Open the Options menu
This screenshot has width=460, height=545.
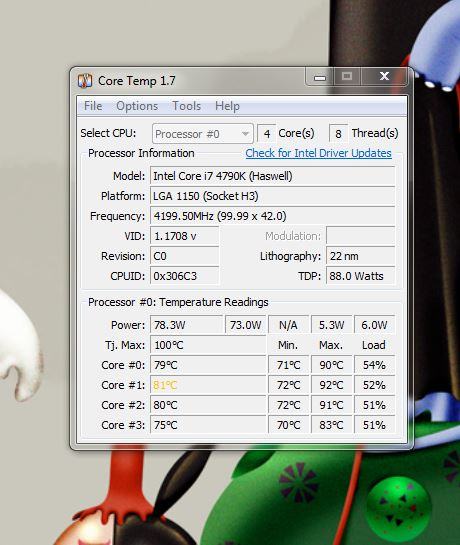point(137,106)
